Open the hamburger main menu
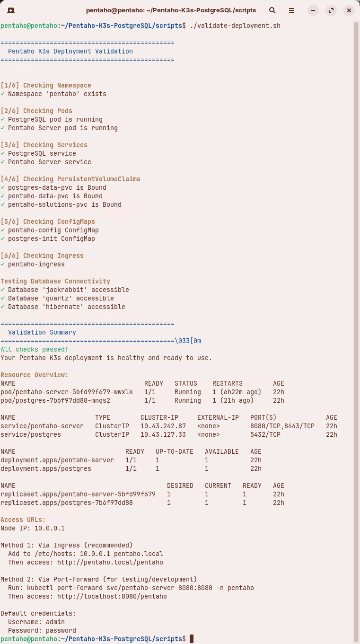 point(291,10)
